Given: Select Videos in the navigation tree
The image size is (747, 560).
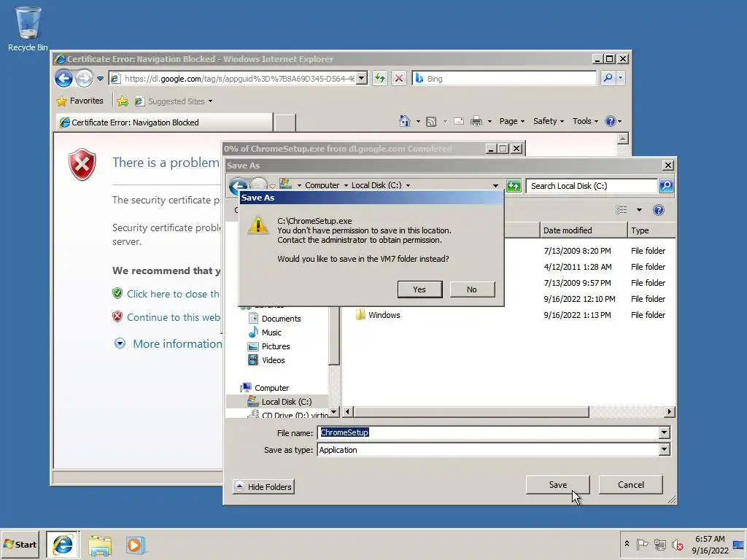Looking at the screenshot, I should tap(273, 360).
